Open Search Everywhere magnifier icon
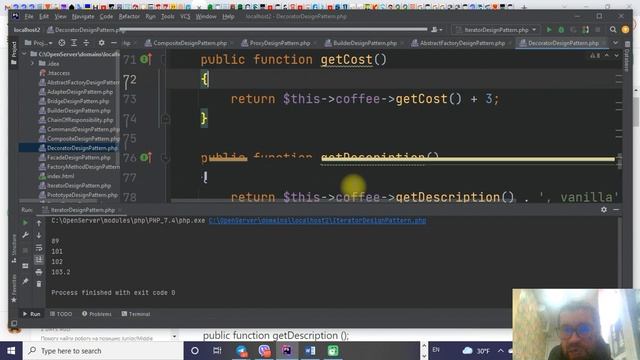 pyautogui.click(x=613, y=30)
